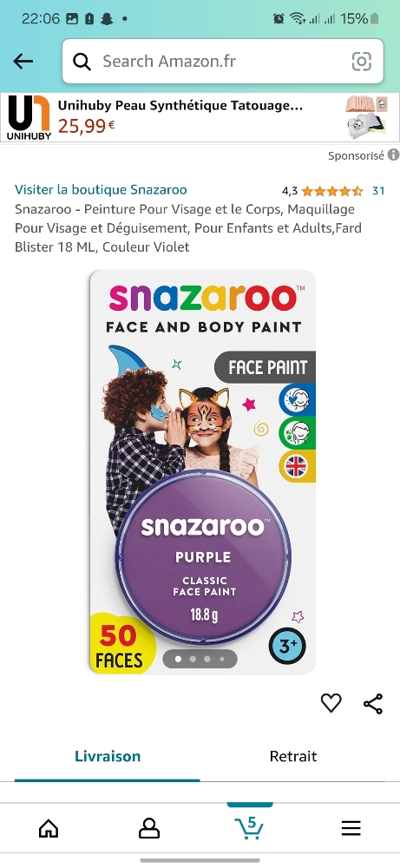This screenshot has height=868, width=400.
Task: Tap the Snazaroo purple paint image
Action: 202,472
